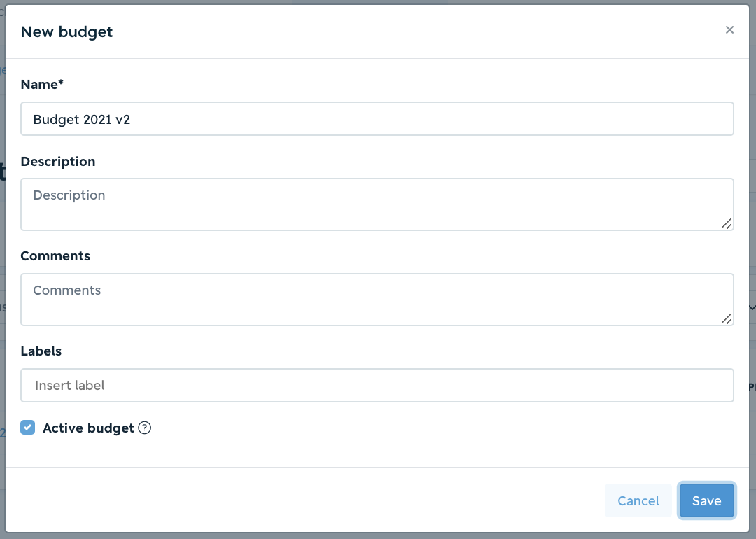Click into the Comments text area

tap(377, 300)
